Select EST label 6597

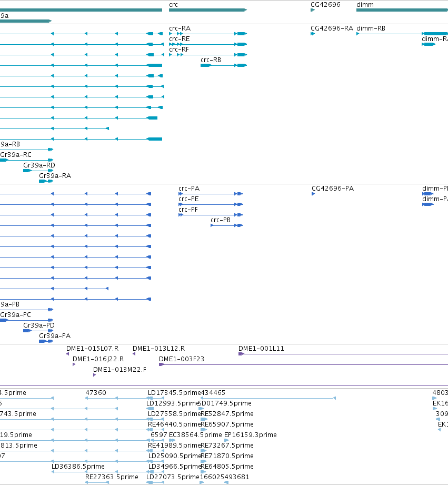pyautogui.click(x=159, y=435)
